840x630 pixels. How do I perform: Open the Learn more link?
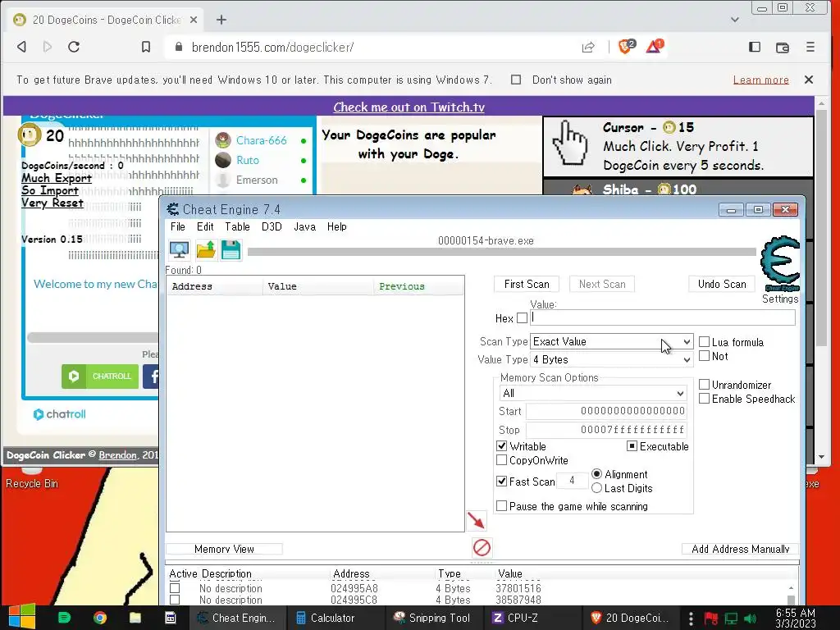point(760,80)
